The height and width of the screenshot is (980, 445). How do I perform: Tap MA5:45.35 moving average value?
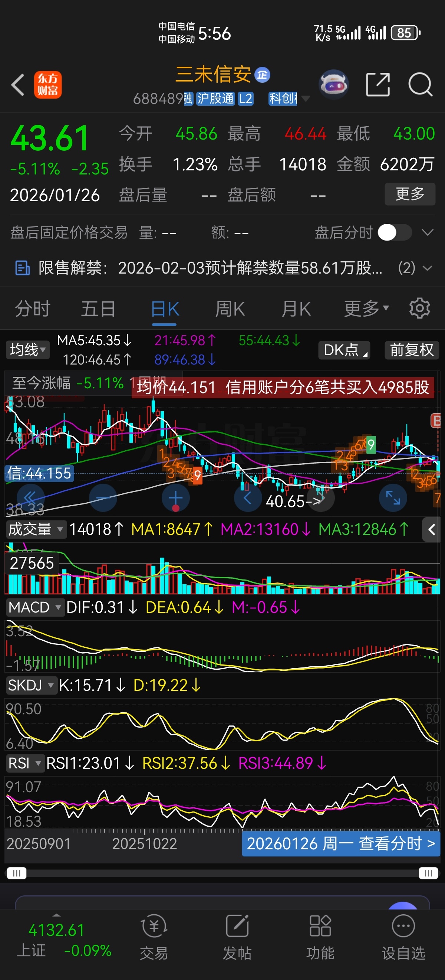(95, 340)
